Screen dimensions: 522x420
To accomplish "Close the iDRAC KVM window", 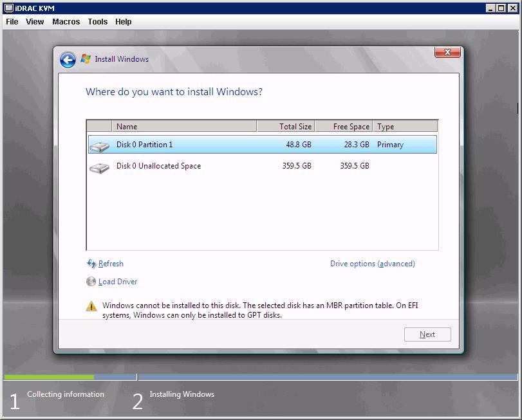I will (x=513, y=8).
